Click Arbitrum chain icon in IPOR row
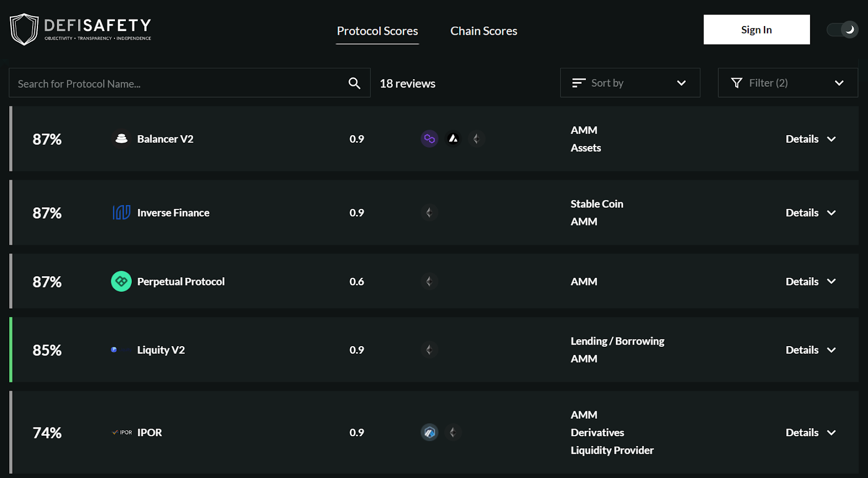Screen dimensions: 868x478 point(430,432)
